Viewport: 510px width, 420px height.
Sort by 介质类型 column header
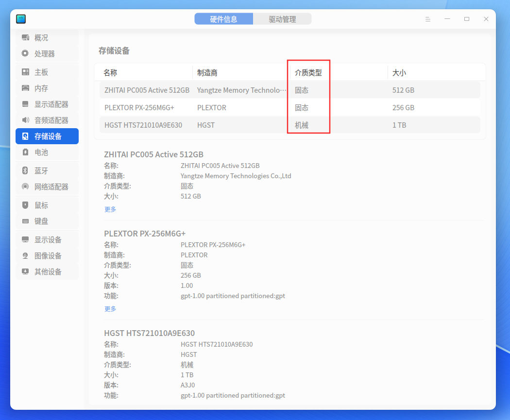(x=308, y=72)
